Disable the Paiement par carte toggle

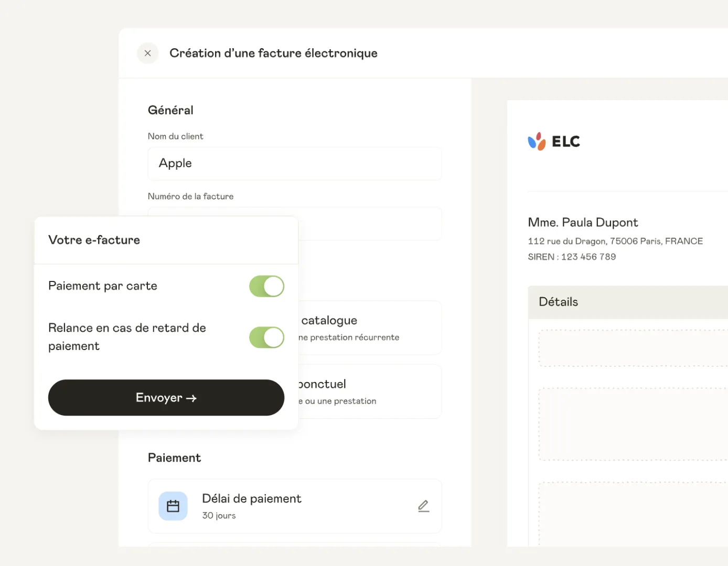click(266, 286)
